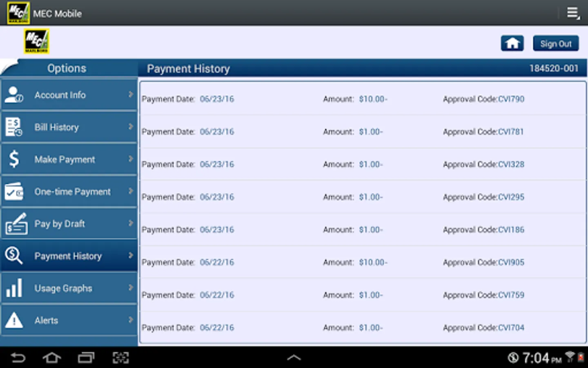Sign out of the account
Image resolution: width=588 pixels, height=368 pixels.
556,43
